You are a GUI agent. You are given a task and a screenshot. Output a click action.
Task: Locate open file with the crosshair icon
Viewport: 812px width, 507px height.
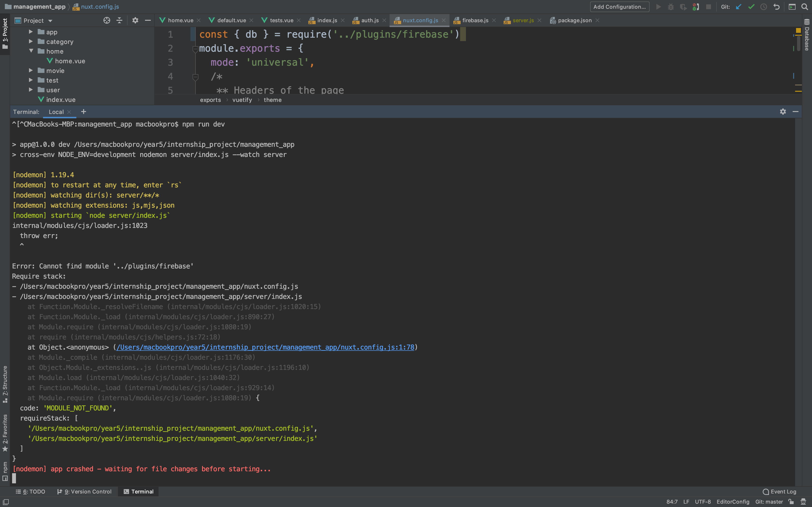tap(107, 21)
